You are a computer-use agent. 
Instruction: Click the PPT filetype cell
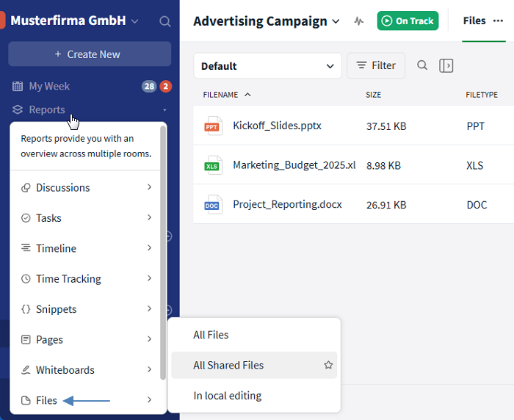475,126
